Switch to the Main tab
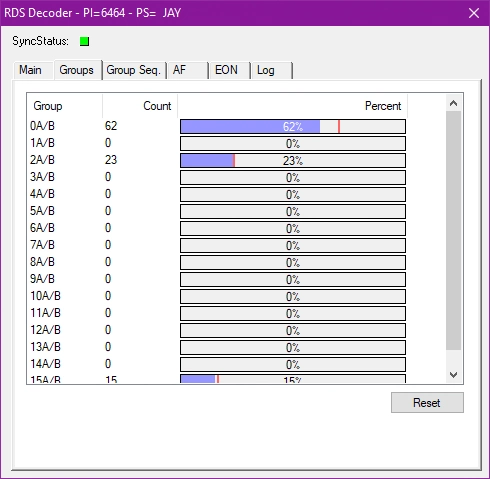The image size is (490, 479). pos(30,70)
